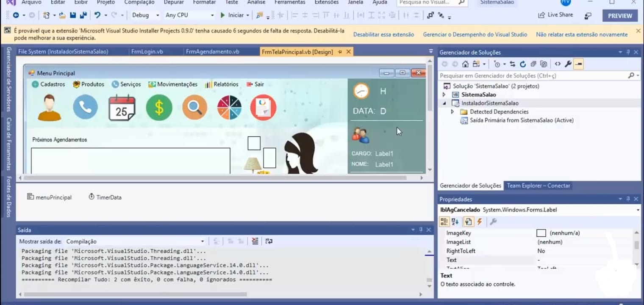The image size is (644, 305).
Task: Click Não relatar esta extensão novamente link
Action: [x=582, y=35]
